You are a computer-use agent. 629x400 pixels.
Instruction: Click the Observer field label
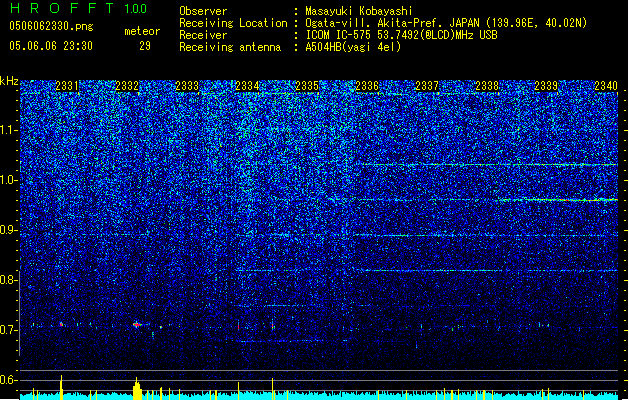click(203, 11)
